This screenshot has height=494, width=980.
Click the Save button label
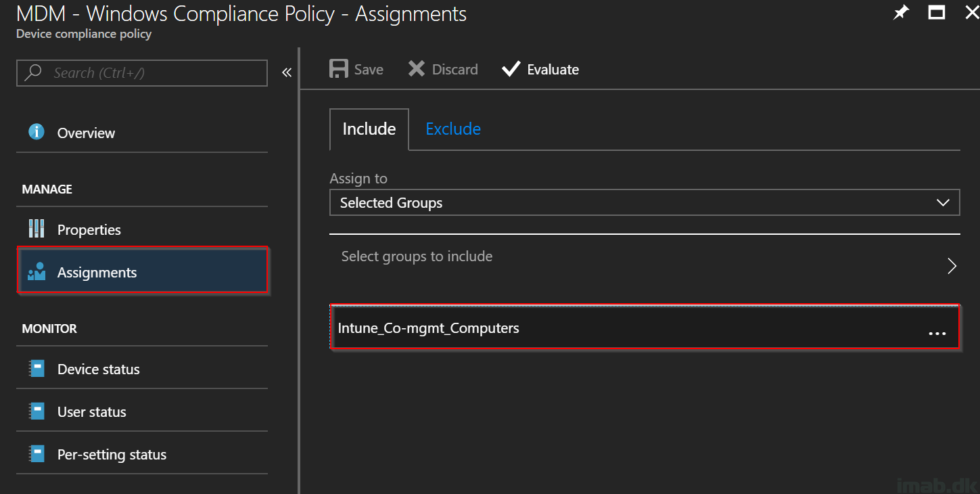click(x=369, y=69)
